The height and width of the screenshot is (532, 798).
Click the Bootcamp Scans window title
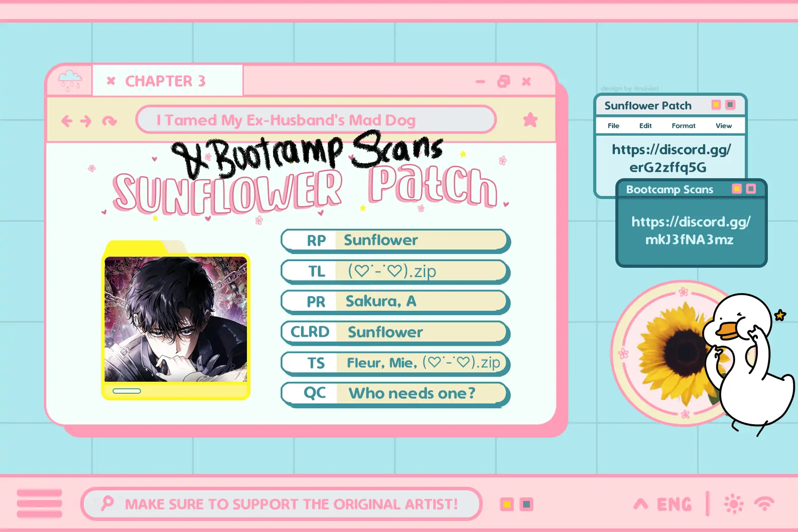pos(669,190)
